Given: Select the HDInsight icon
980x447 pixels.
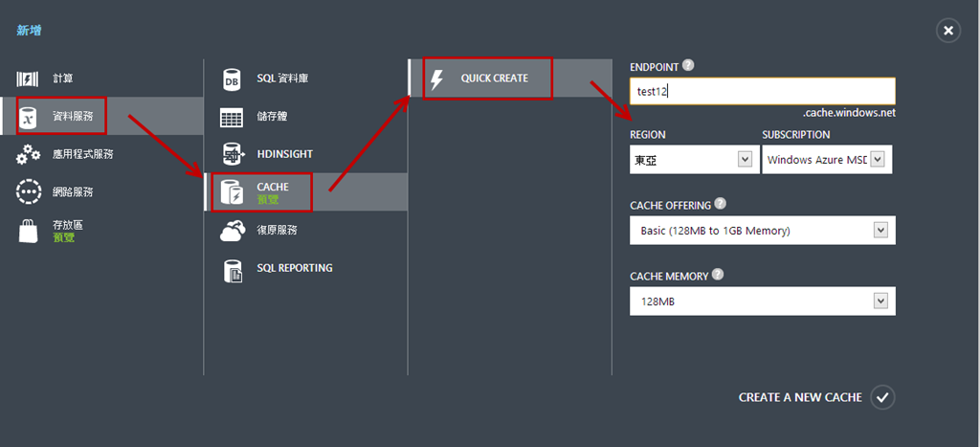Looking at the screenshot, I should (x=233, y=154).
